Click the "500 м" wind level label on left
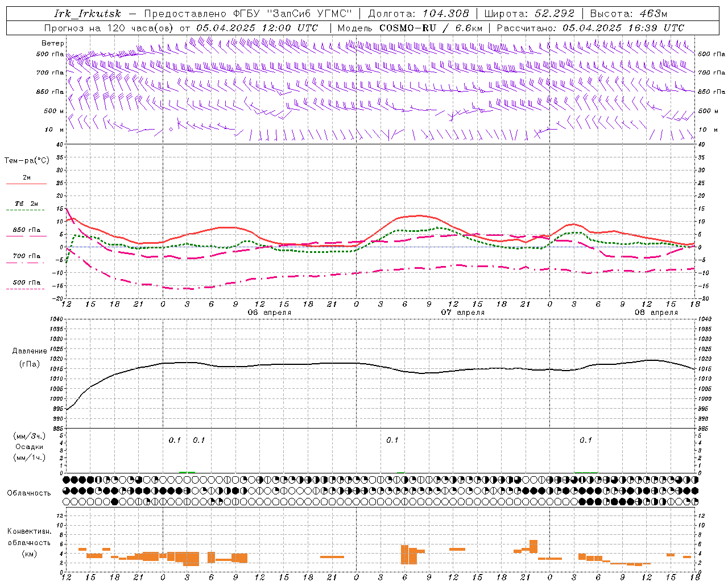 pos(54,111)
